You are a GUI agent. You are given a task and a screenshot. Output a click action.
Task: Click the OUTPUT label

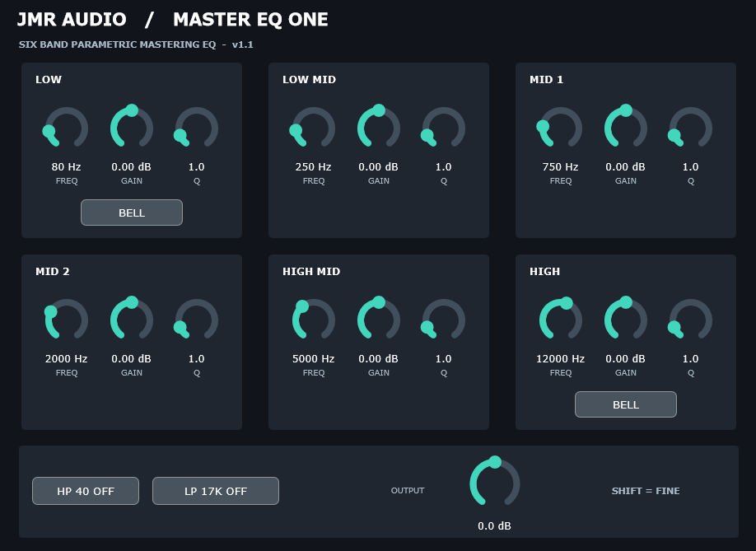coord(408,491)
